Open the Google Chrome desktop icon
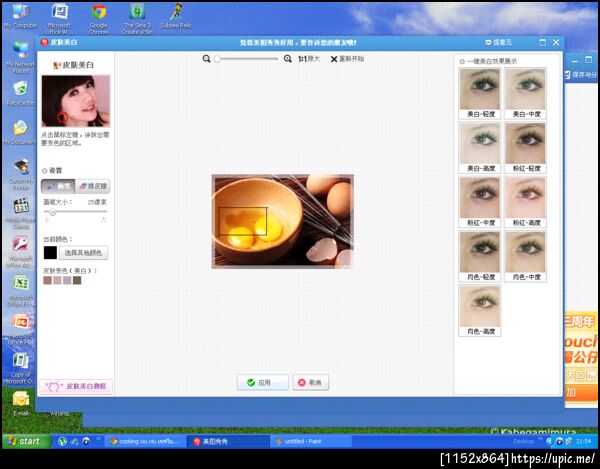 [x=98, y=18]
